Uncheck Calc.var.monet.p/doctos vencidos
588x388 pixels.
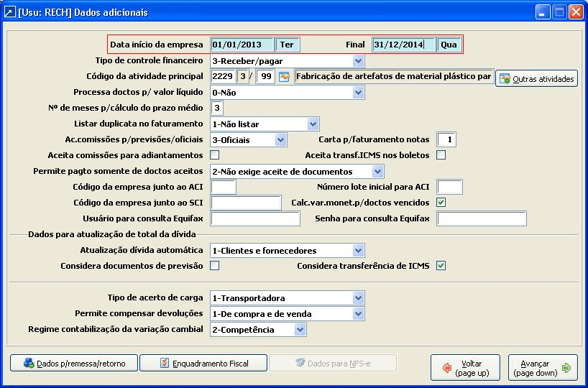(441, 203)
